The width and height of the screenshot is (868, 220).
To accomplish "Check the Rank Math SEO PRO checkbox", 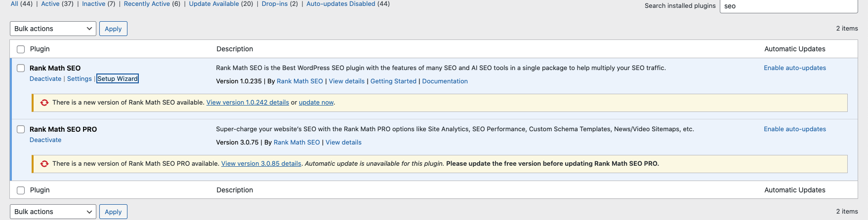I will tap(21, 129).
